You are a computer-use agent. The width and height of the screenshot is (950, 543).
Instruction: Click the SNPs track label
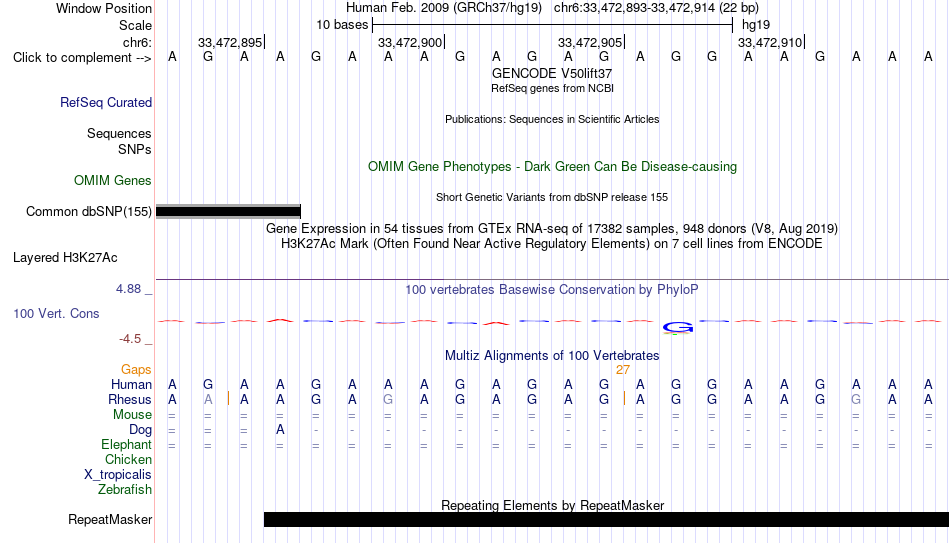(x=135, y=149)
